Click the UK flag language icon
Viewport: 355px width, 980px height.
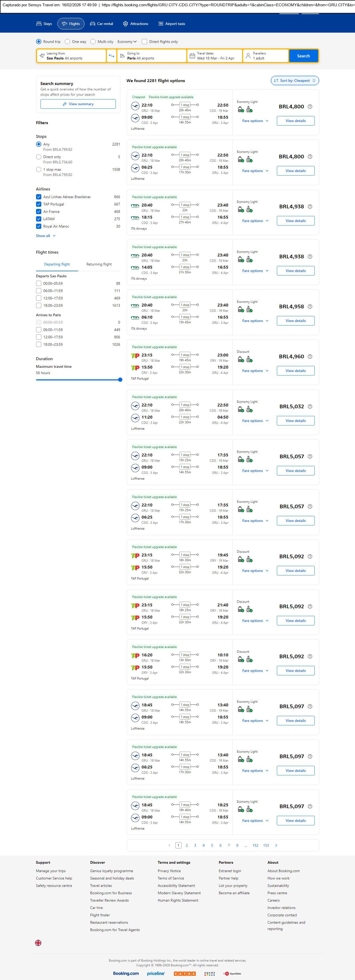[x=38, y=942]
